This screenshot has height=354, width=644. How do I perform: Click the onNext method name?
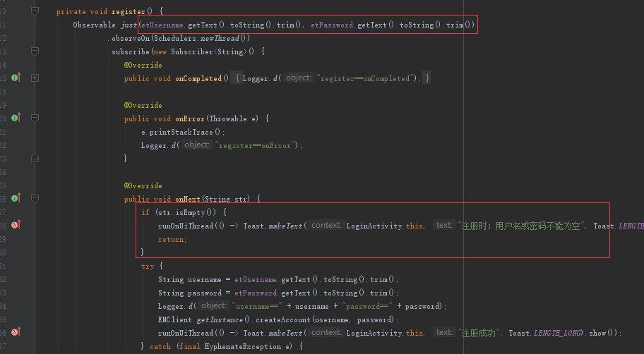pyautogui.click(x=188, y=199)
